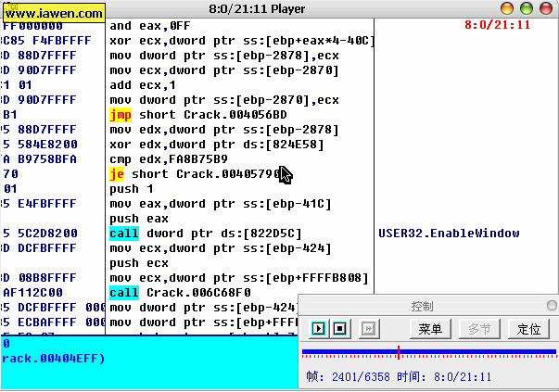The width and height of the screenshot is (559, 392).
Task: Click the red window button of Player
Action: (507, 8)
